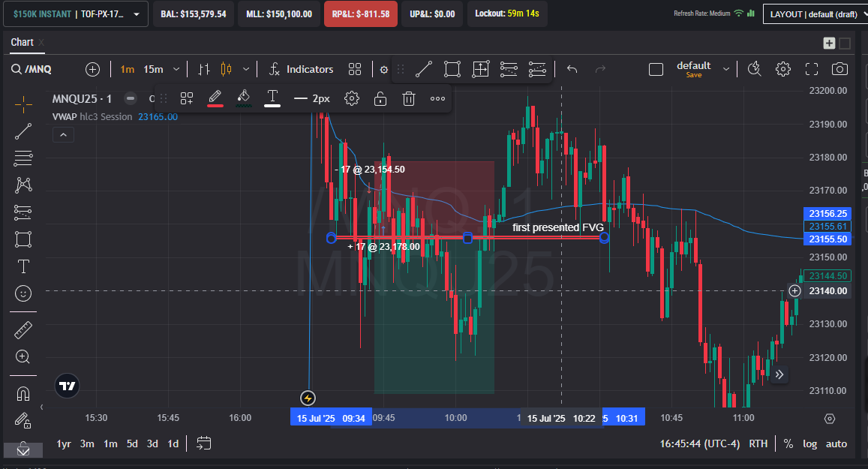The image size is (868, 469).
Task: Open the Indicators button
Action: point(302,69)
